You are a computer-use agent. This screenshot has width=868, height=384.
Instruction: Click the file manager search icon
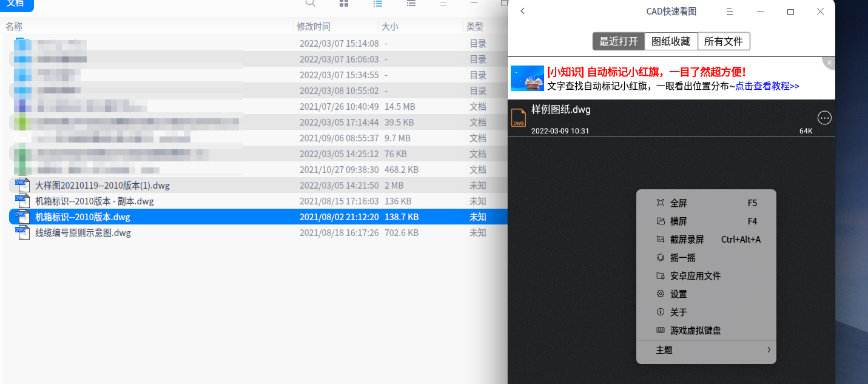(311, 3)
